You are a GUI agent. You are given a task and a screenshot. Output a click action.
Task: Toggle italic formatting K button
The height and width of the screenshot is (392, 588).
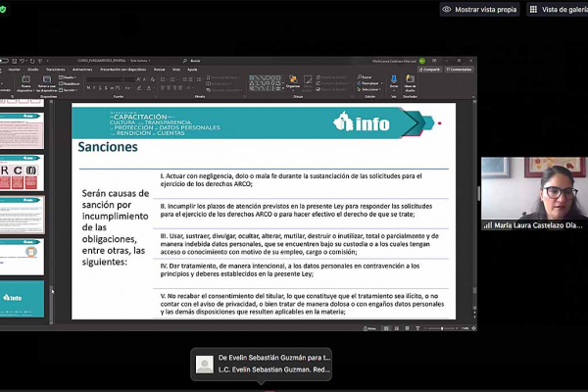click(x=94, y=88)
